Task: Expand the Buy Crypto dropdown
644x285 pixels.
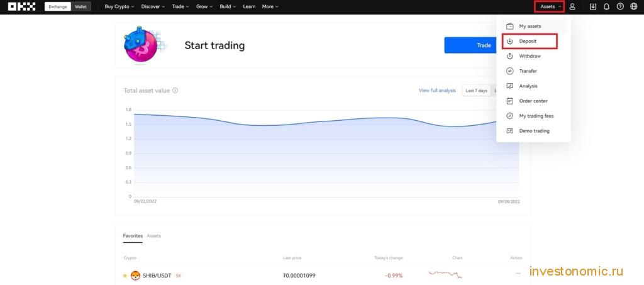Action: [119, 6]
